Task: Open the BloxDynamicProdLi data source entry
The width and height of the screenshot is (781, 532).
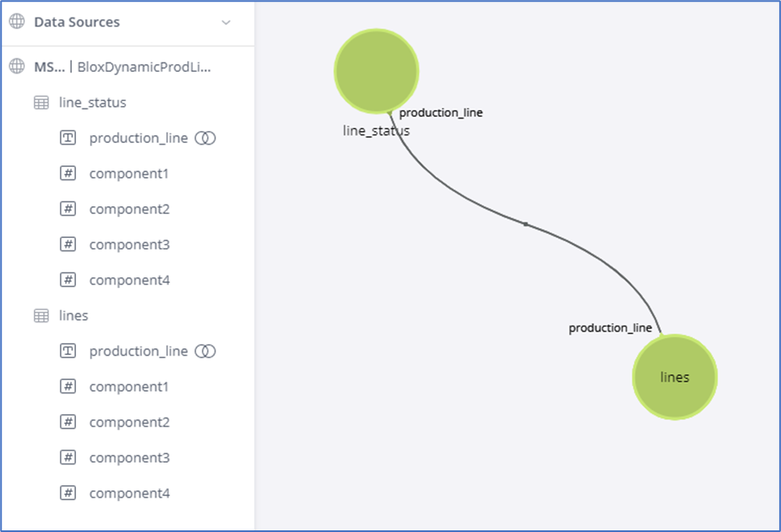Action: 144,67
